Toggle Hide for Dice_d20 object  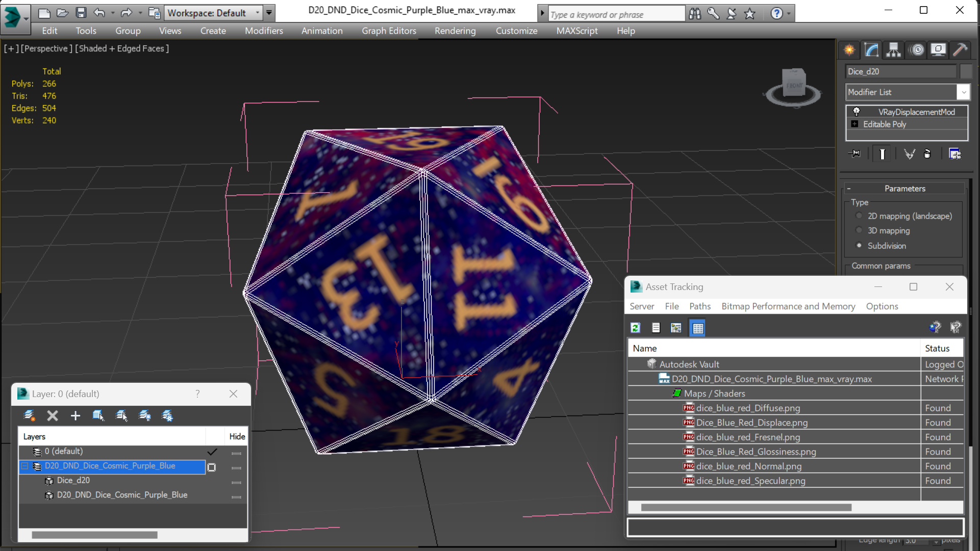coord(236,482)
